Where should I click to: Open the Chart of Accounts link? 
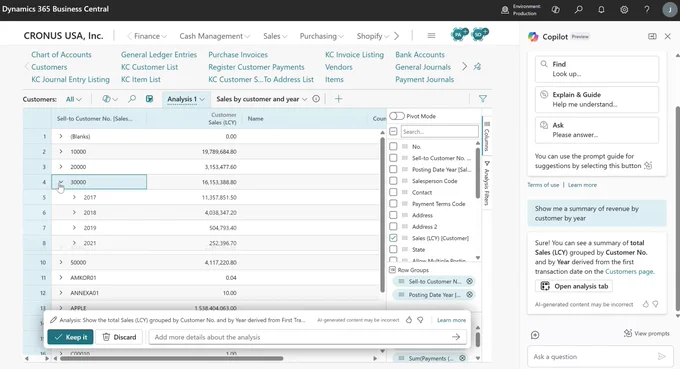pos(61,55)
